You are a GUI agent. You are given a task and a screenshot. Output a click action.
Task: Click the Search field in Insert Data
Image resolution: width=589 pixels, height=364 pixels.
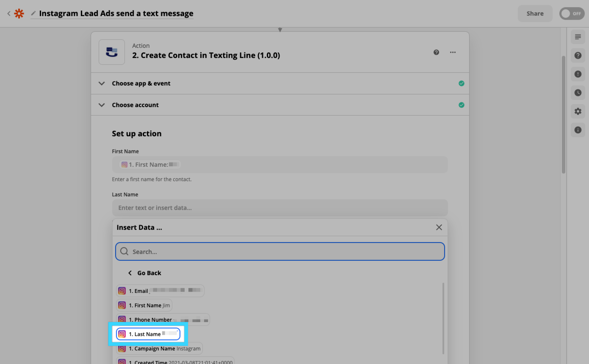[280, 251]
